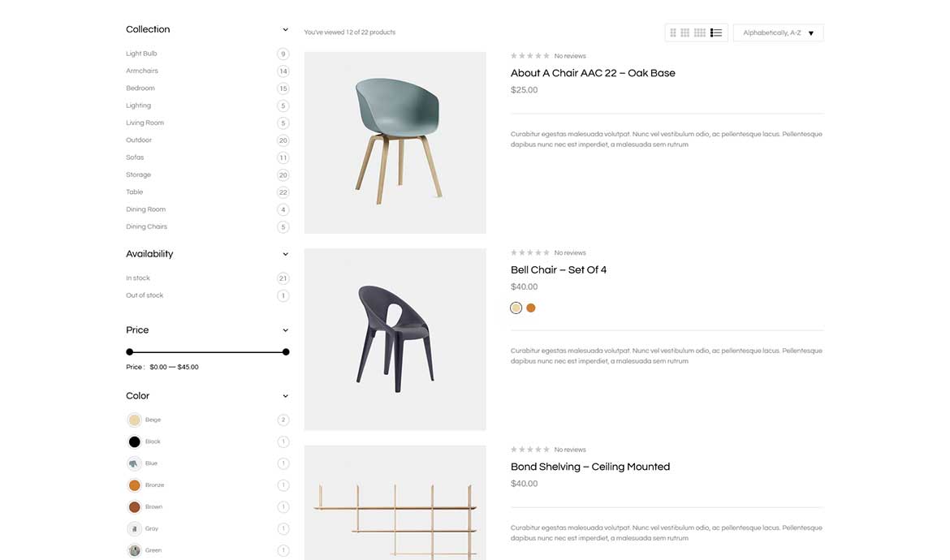The image size is (950, 560).
Task: Open the Alphabetically, A-Z sort dropdown
Action: (778, 32)
